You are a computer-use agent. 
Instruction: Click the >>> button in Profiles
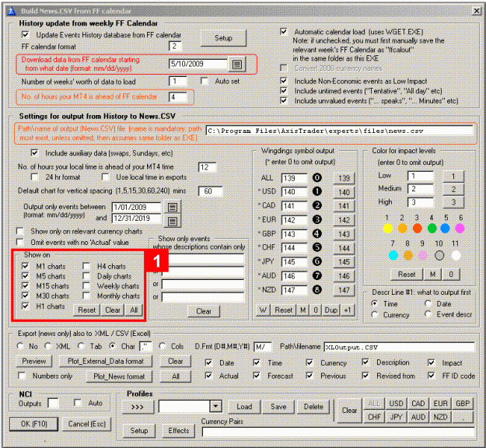pos(138,407)
